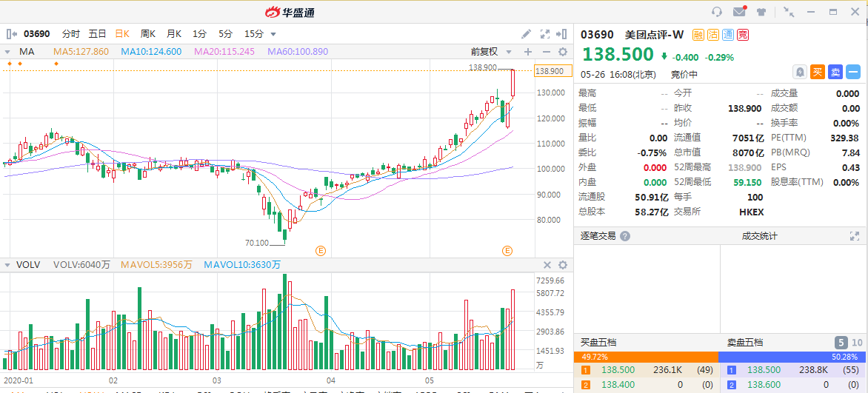Click the orange 买 buy button

818,72
